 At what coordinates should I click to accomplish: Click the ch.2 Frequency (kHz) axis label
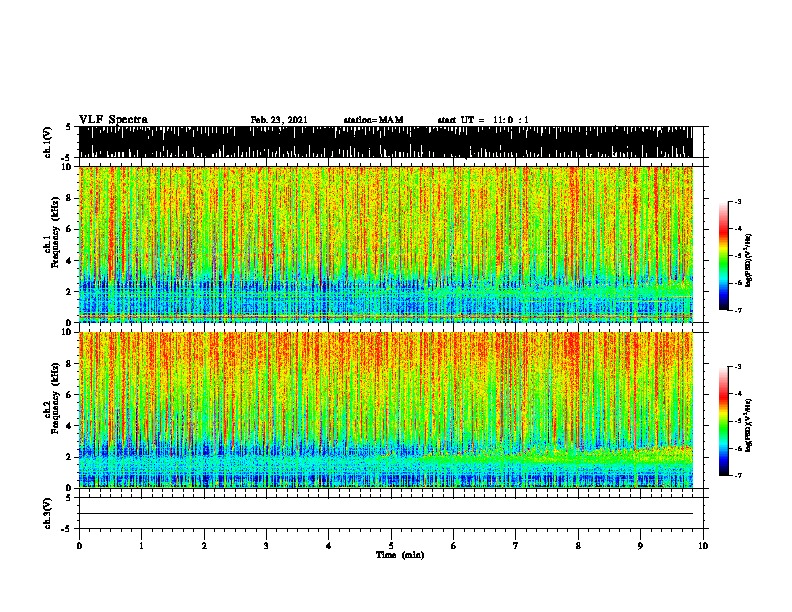[x=54, y=398]
